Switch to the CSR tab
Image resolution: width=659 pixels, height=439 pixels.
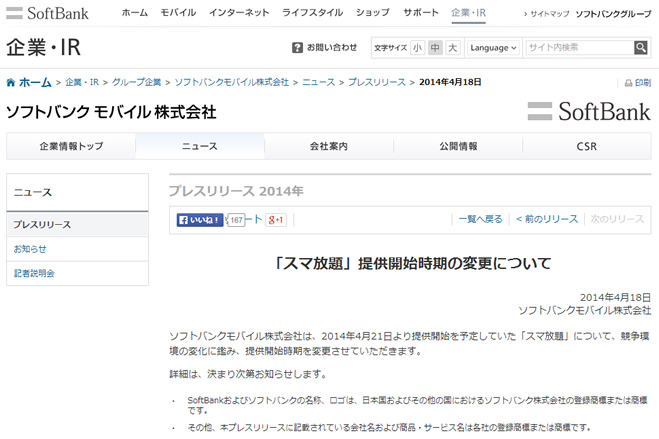coord(587,146)
